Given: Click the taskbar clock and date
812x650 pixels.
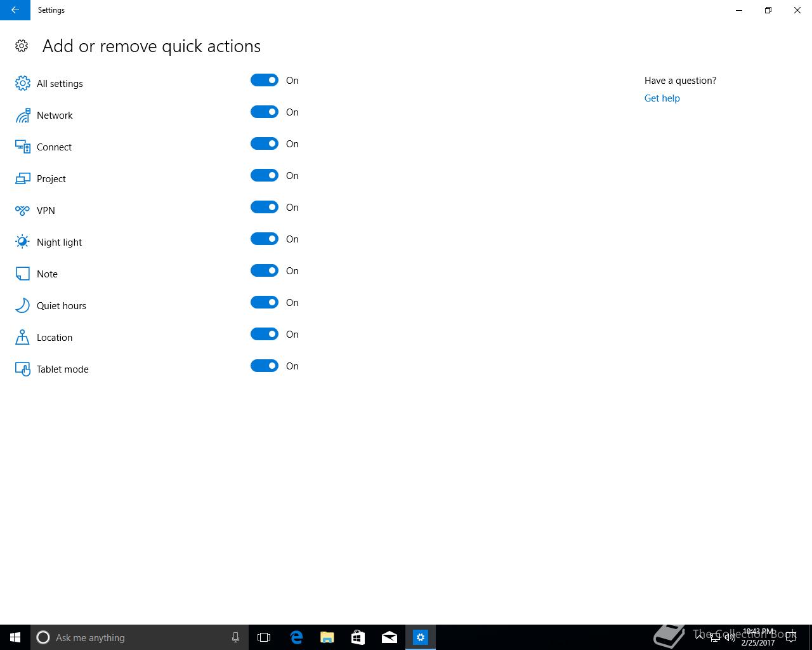Looking at the screenshot, I should pyautogui.click(x=759, y=637).
